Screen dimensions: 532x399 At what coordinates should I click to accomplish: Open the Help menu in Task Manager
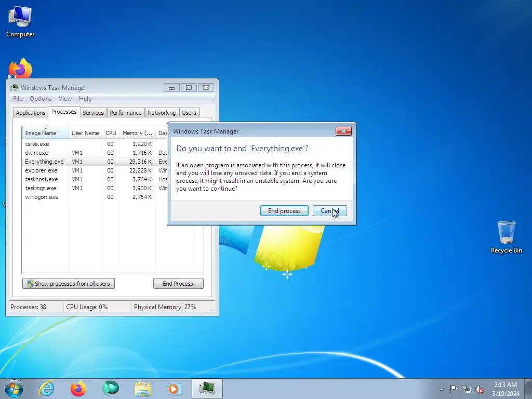[85, 99]
